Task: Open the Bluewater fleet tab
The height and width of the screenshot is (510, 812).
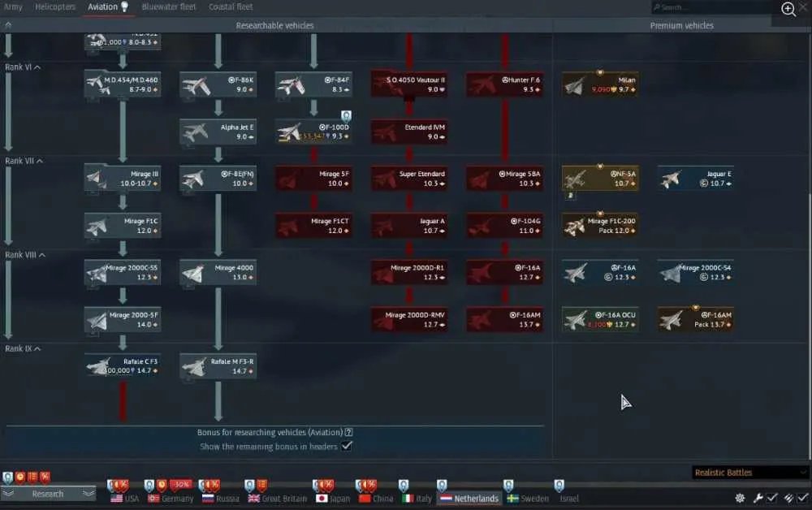Action: [169, 6]
